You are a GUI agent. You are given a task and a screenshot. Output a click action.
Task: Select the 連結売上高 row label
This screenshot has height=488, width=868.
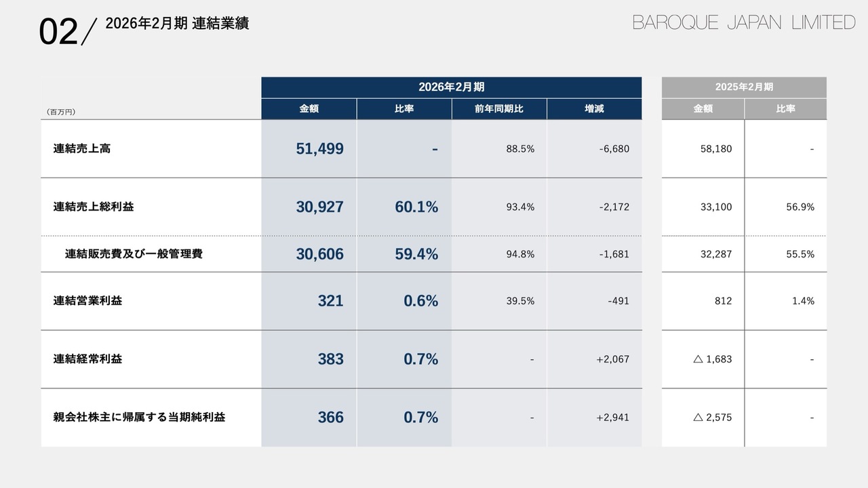(x=82, y=148)
